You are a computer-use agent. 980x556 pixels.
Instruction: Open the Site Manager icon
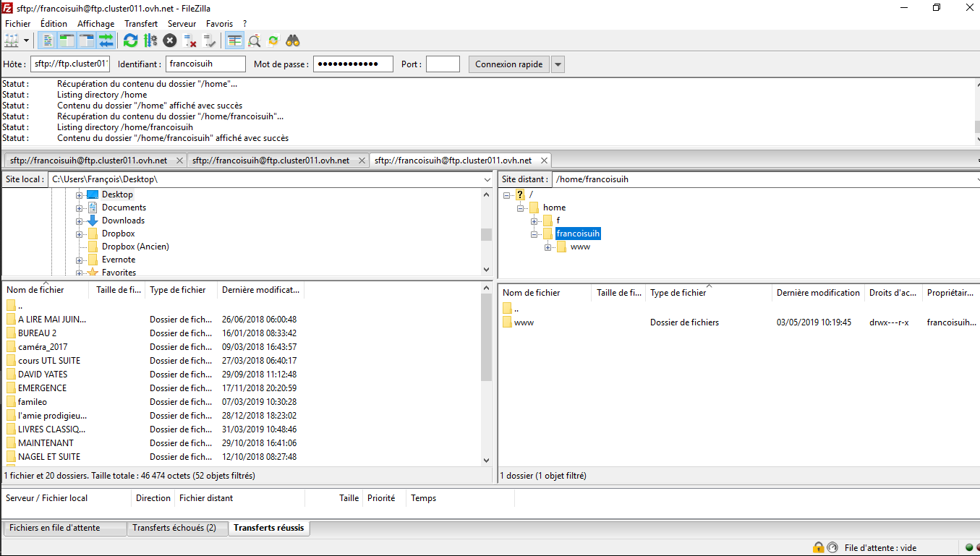(12, 40)
